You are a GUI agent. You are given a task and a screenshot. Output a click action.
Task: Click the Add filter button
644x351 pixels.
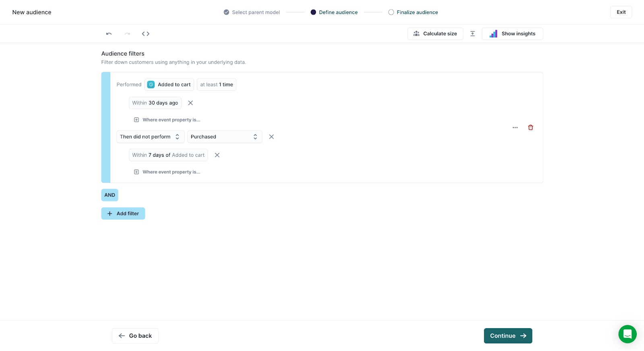(x=123, y=213)
